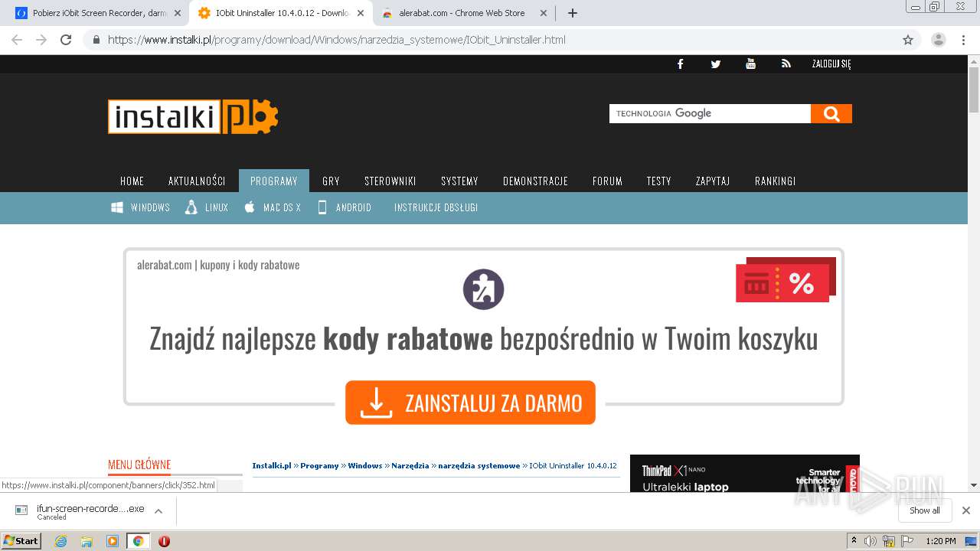Viewport: 980px width, 551px height.
Task: Select the PROGRAMY menu item
Action: [x=274, y=181]
